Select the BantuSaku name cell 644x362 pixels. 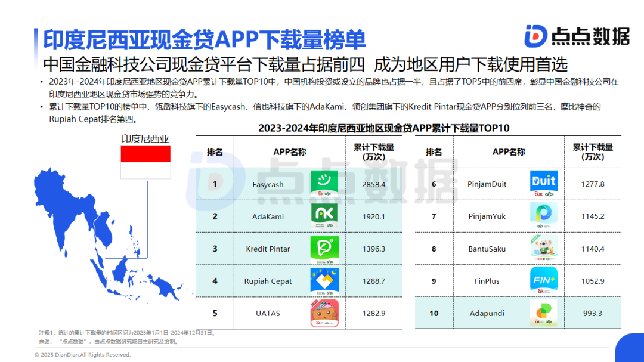pyautogui.click(x=487, y=249)
